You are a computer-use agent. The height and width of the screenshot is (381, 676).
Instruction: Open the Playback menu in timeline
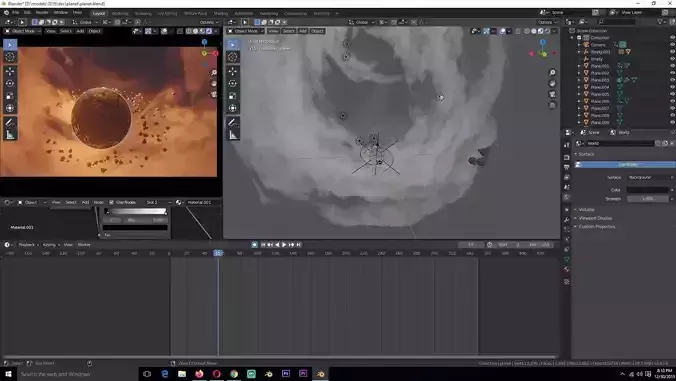[27, 245]
